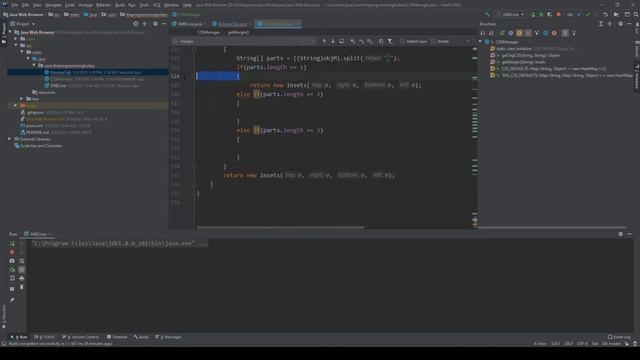Select CSSManager file in the project tree
640x360 pixels.
(88, 79)
